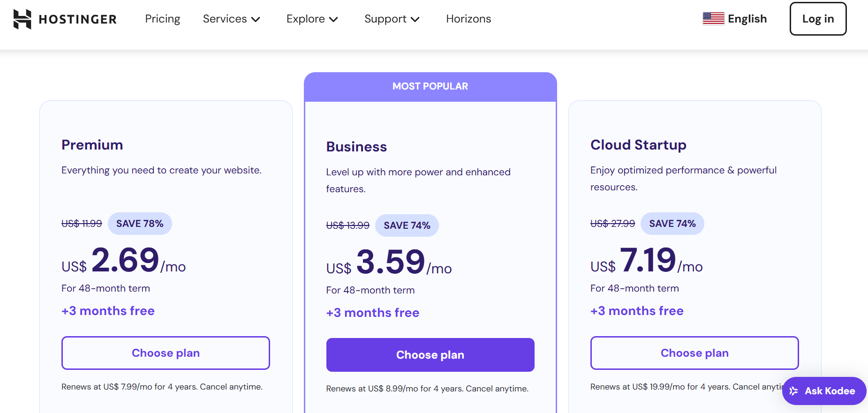The width and height of the screenshot is (868, 413).
Task: Click the crossed-out US$ 13.99 price
Action: tap(348, 225)
